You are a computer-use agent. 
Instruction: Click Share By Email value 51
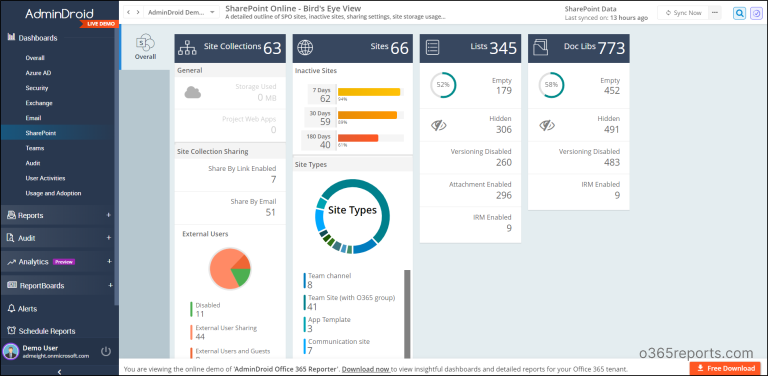270,212
